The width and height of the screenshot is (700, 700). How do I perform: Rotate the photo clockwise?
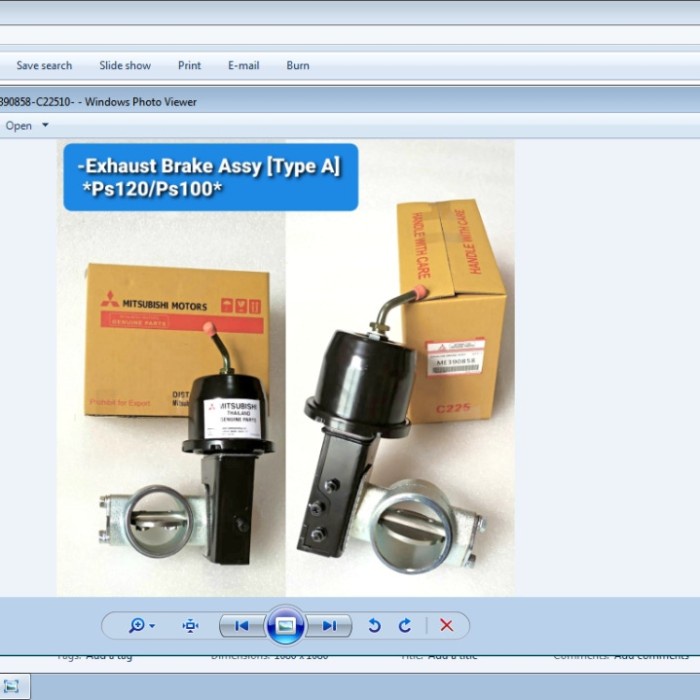tap(405, 626)
